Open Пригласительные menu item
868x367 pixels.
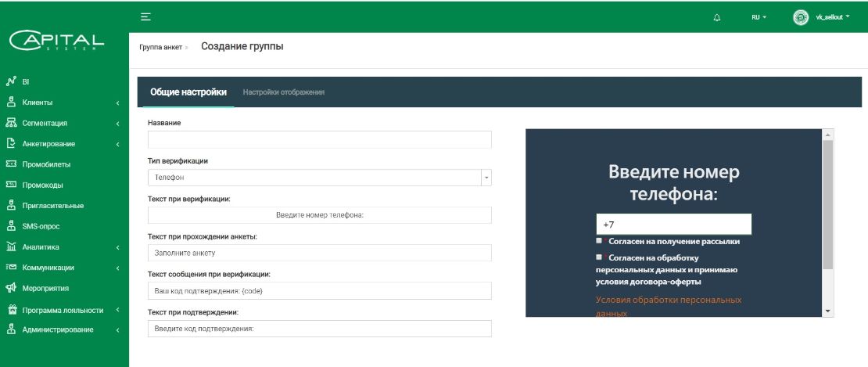[53, 205]
